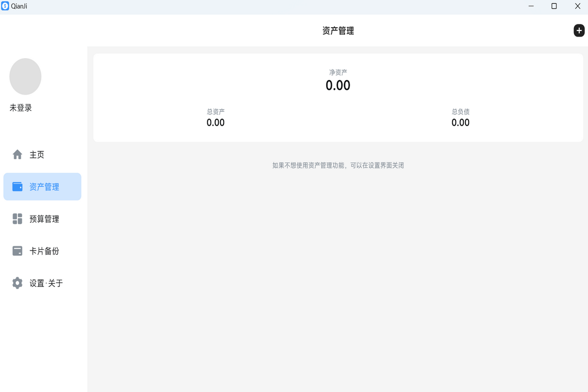Click the plus icon to add an asset
The height and width of the screenshot is (392, 588).
578,30
